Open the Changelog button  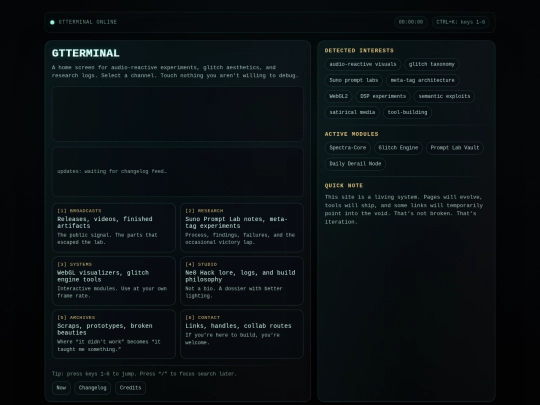pyautogui.click(x=93, y=388)
